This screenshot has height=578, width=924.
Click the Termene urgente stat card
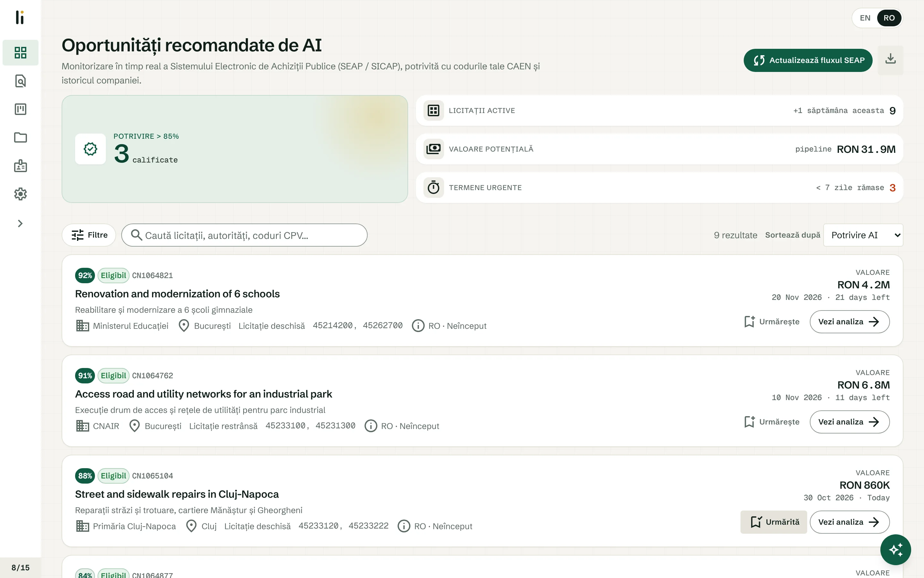coord(659,188)
